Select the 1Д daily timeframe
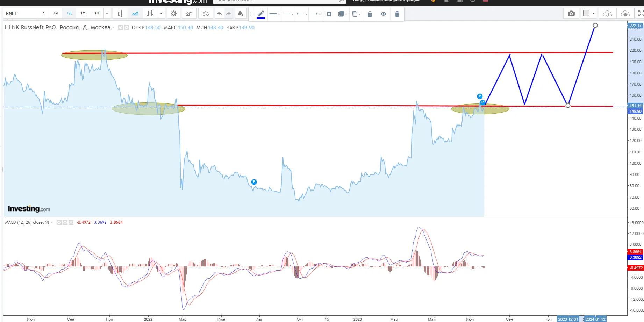 (x=69, y=13)
